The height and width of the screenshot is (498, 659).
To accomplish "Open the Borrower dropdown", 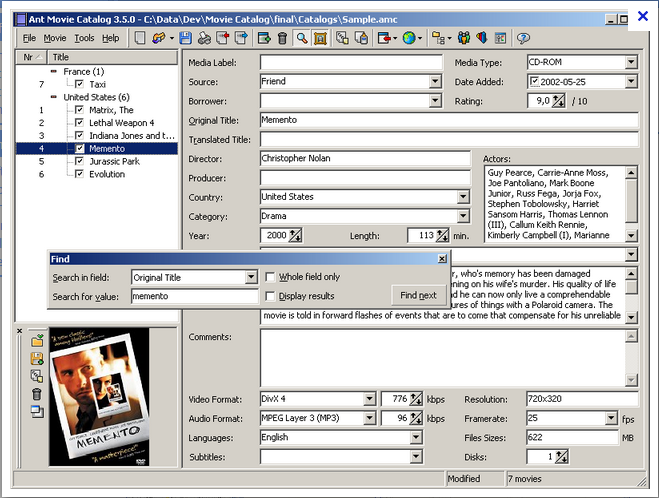I will [x=435, y=101].
